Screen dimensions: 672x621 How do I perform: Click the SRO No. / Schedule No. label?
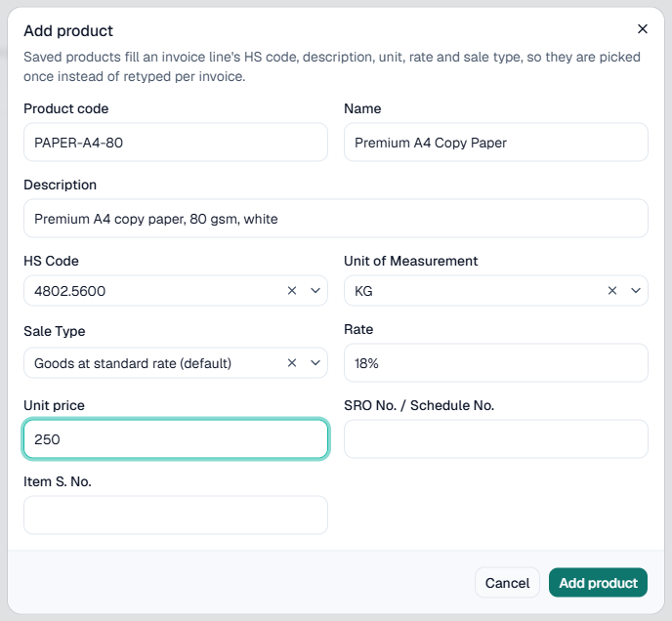(419, 405)
